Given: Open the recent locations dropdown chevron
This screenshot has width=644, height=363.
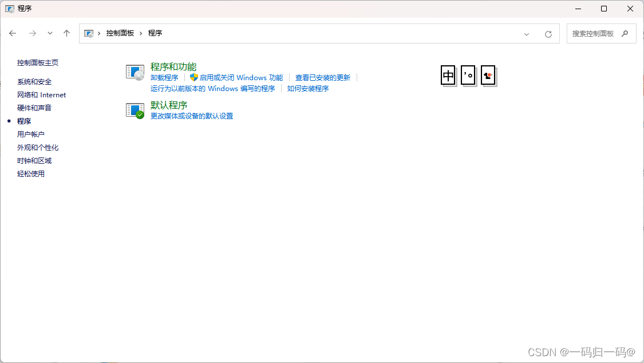Looking at the screenshot, I should tap(50, 33).
